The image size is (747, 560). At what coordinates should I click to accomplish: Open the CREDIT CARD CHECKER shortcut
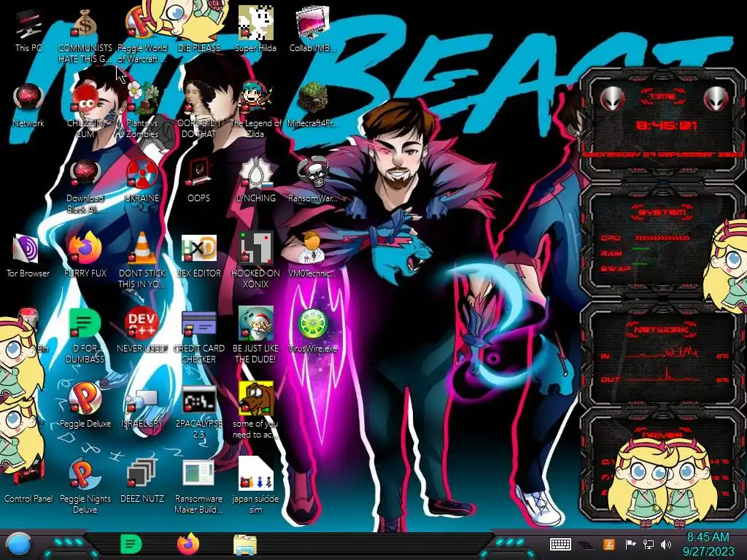198,336
